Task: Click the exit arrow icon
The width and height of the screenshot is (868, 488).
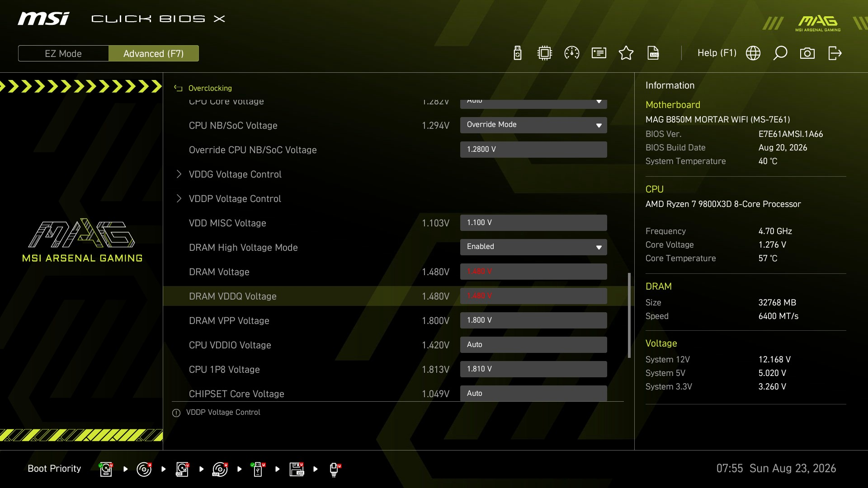Action: click(835, 53)
